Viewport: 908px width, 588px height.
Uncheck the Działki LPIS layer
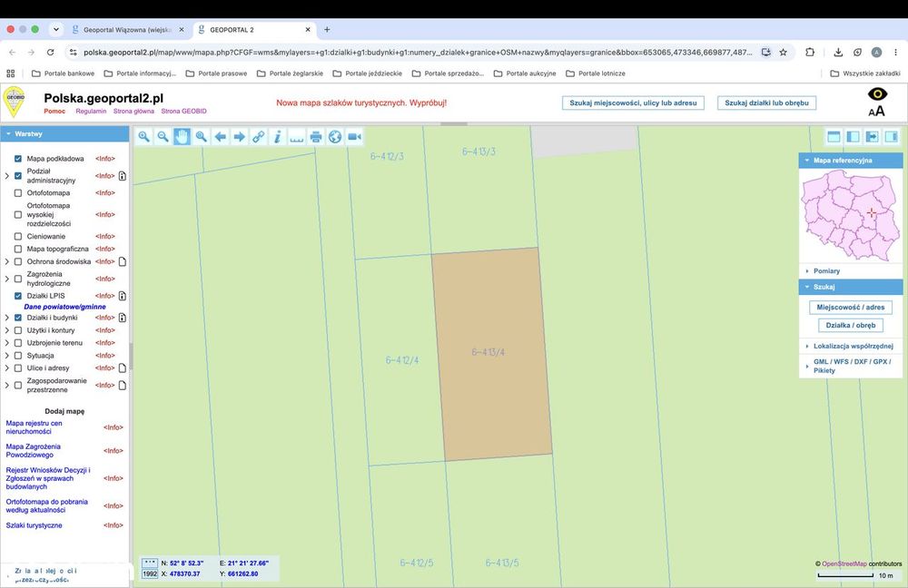(x=18, y=296)
